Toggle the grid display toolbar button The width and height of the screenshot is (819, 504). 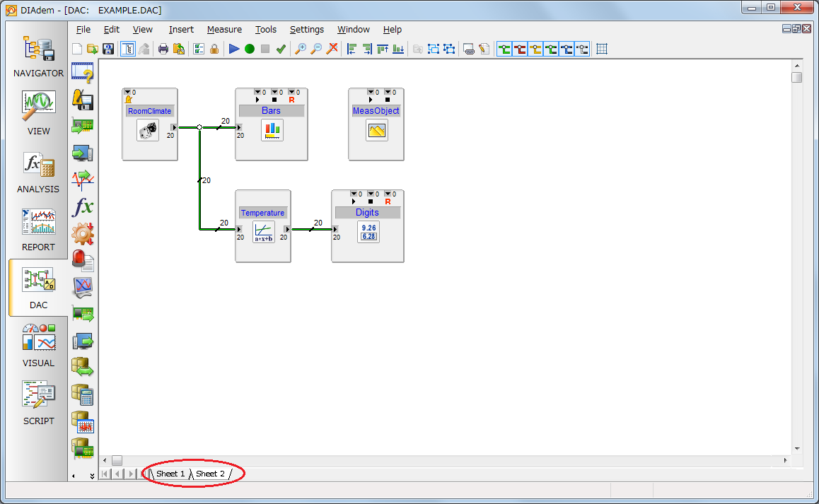click(x=602, y=49)
